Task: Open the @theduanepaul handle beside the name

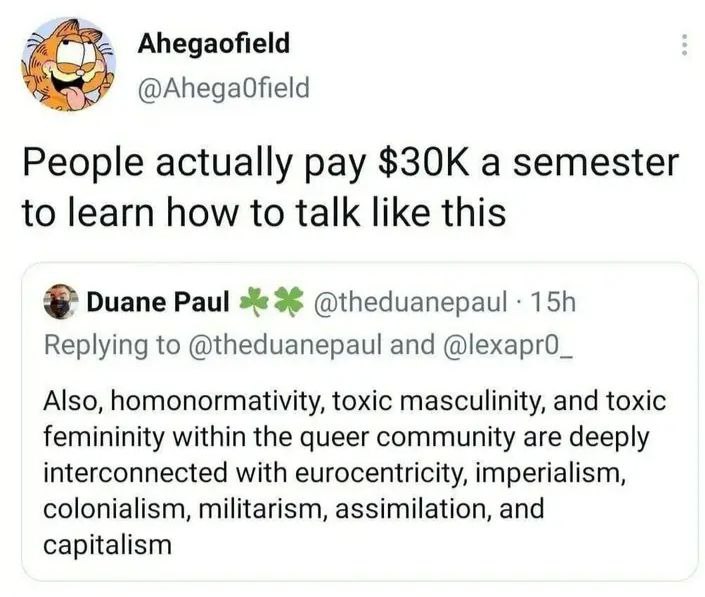Action: (x=411, y=302)
